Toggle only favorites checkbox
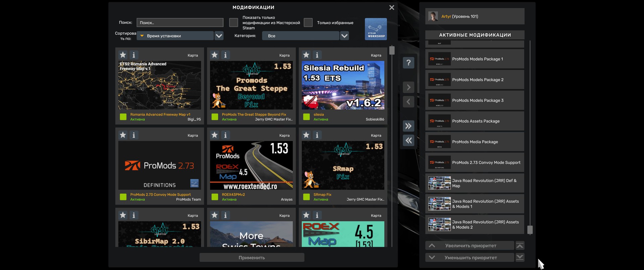 click(308, 22)
